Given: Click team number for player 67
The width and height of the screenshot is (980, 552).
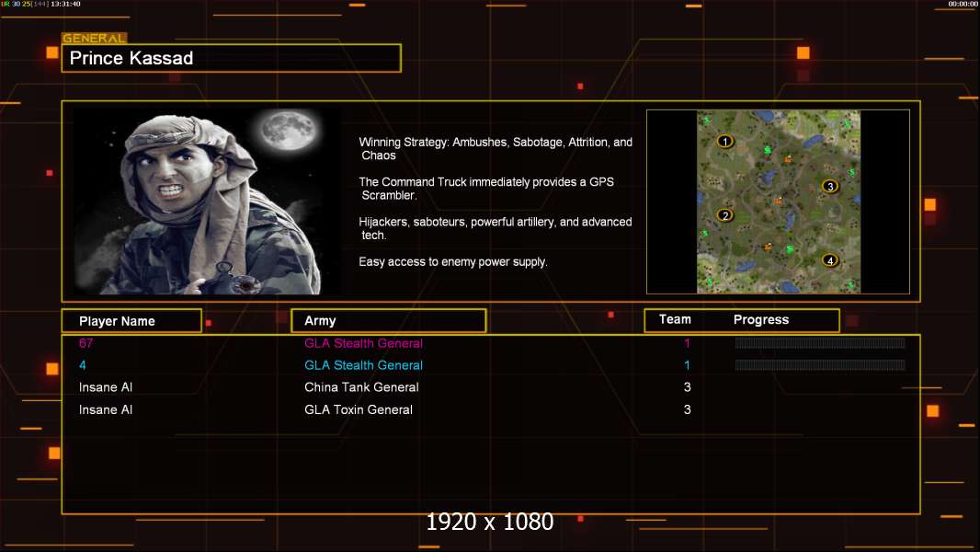Looking at the screenshot, I should (x=687, y=343).
